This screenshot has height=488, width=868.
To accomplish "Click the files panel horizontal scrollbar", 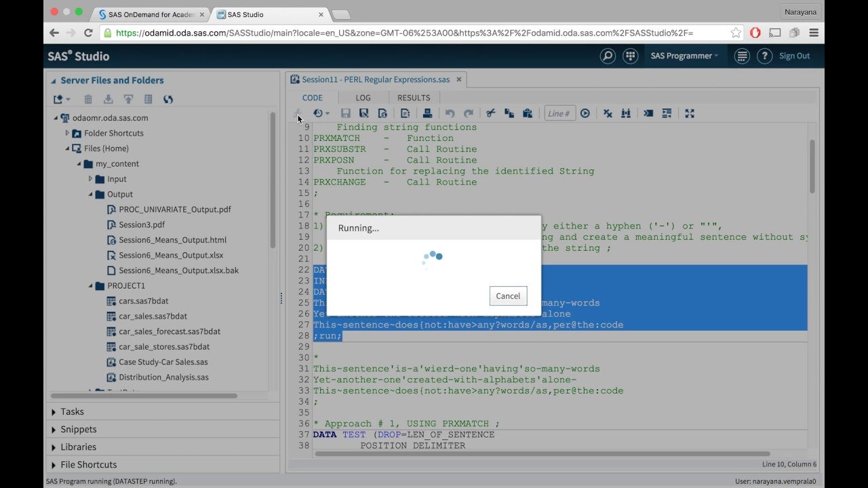I will click(x=144, y=396).
